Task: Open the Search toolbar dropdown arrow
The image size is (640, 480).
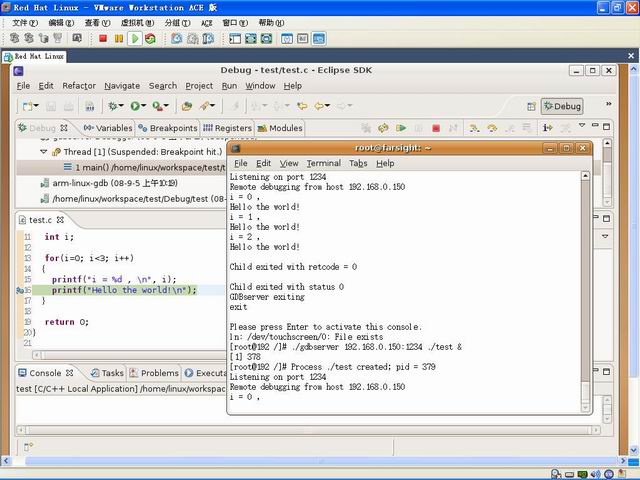Action: tap(213, 106)
